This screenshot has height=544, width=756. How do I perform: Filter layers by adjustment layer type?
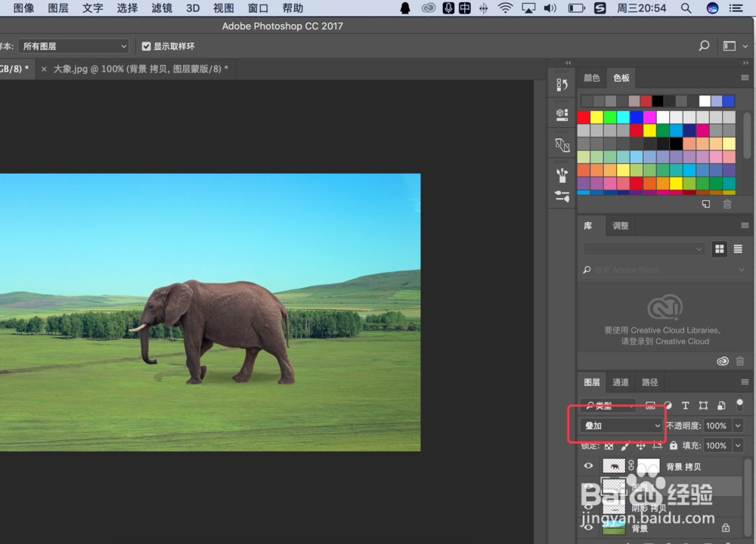pyautogui.click(x=668, y=405)
